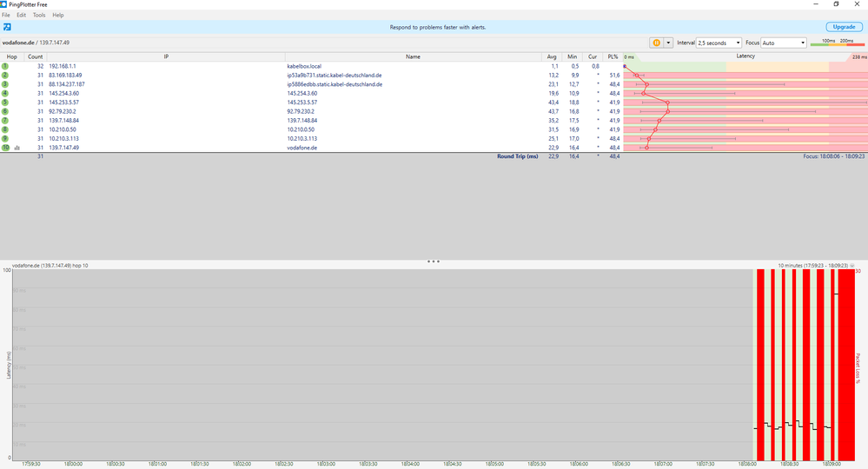The width and height of the screenshot is (868, 469).
Task: Click the hop 6 green circle icon
Action: pos(5,111)
